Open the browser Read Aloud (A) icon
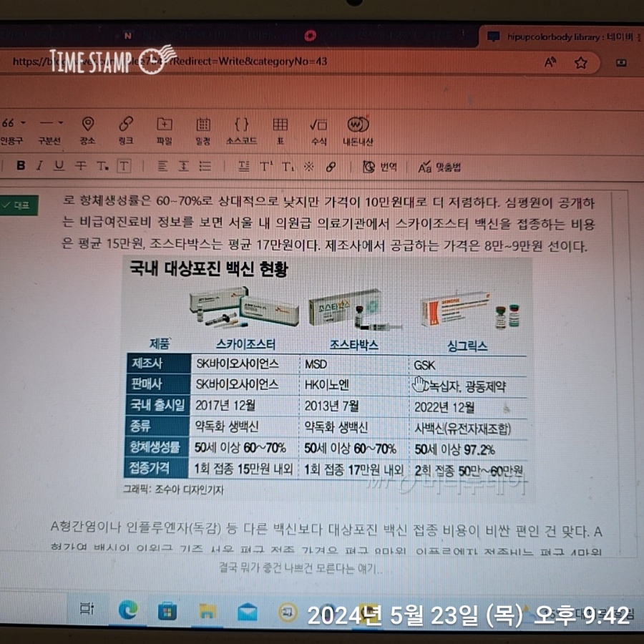The image size is (644, 644). pyautogui.click(x=550, y=62)
